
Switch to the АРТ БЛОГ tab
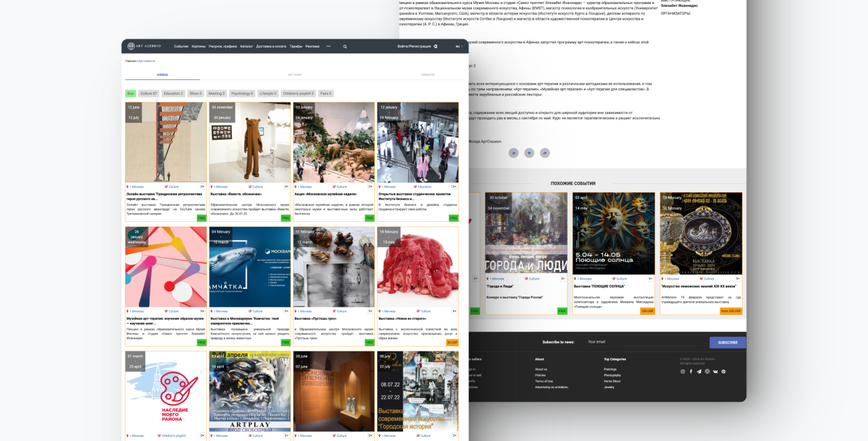tap(295, 75)
